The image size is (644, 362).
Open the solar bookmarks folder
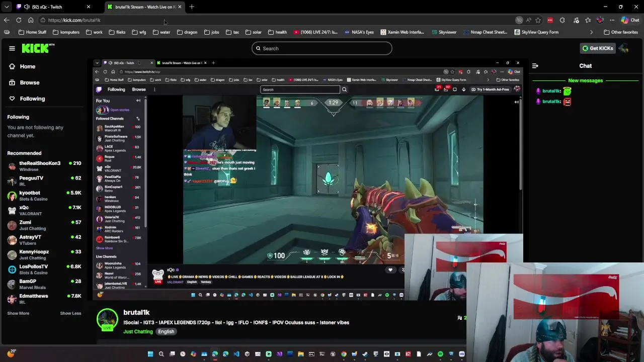click(253, 32)
